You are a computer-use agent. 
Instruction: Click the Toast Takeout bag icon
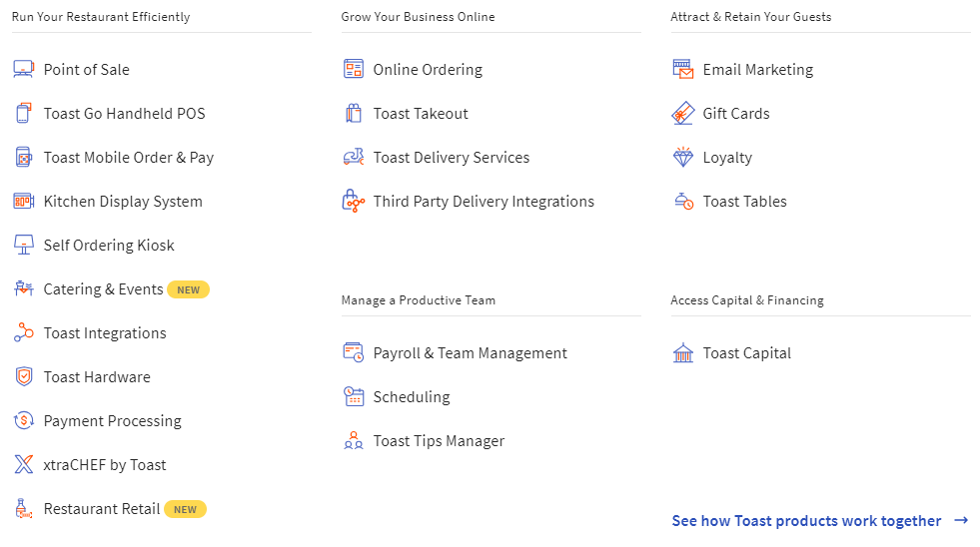point(353,113)
